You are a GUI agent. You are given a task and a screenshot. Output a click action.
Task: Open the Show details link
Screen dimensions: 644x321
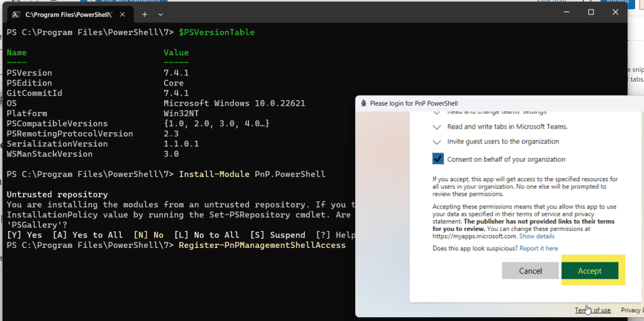point(537,236)
